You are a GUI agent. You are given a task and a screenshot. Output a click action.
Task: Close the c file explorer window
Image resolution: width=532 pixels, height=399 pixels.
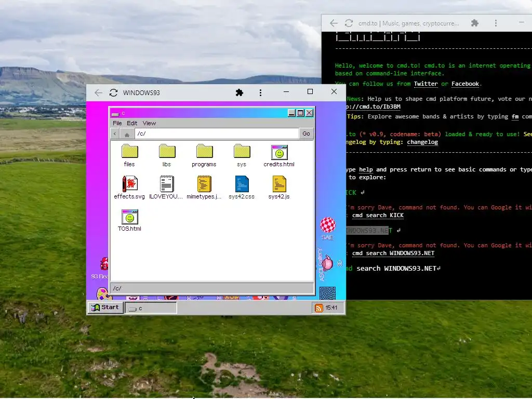tap(309, 113)
